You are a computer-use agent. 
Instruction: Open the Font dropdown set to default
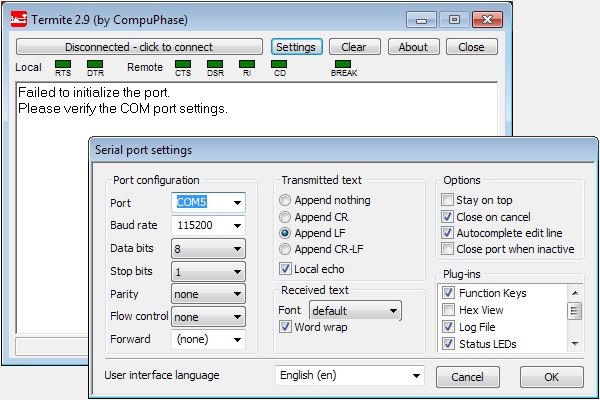[355, 310]
